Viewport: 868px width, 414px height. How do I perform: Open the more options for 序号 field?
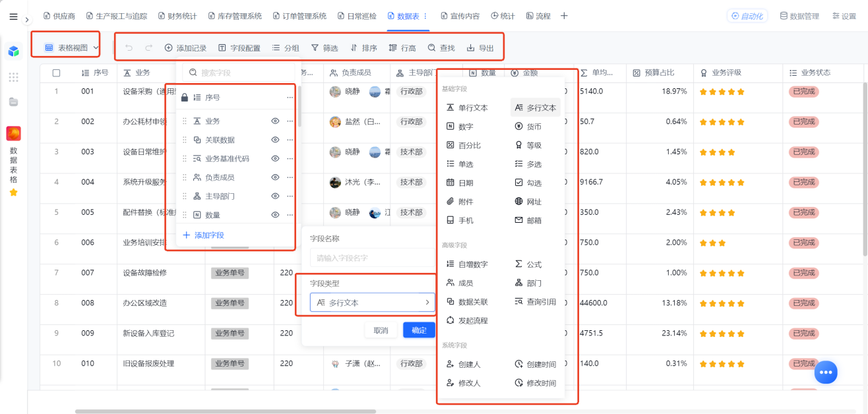pos(290,98)
